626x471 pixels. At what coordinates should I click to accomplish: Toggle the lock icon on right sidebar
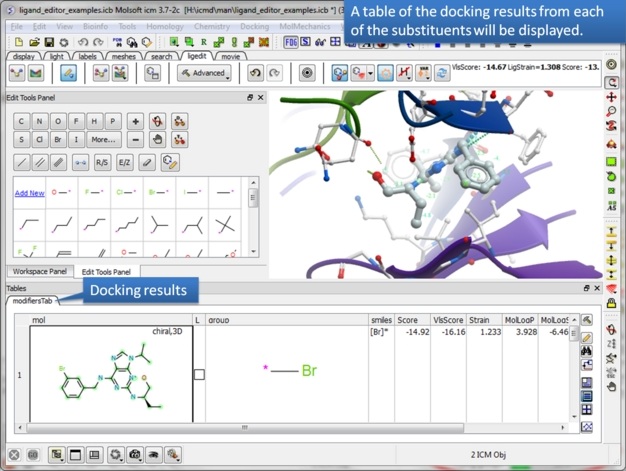pyautogui.click(x=611, y=303)
